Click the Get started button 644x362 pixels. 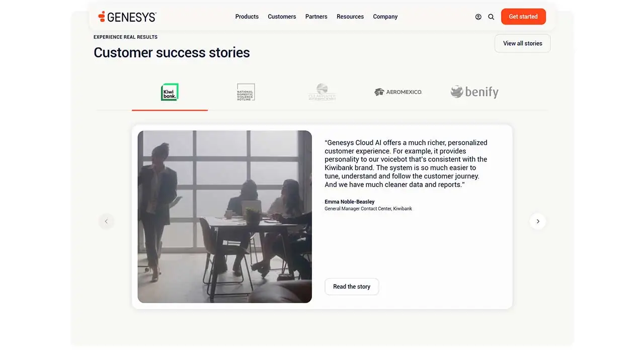tap(523, 17)
